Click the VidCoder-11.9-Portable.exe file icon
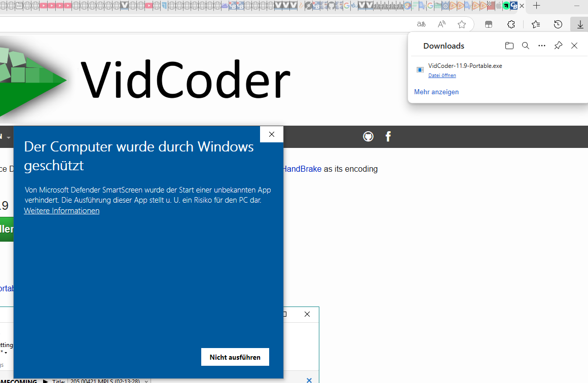Viewport: 588px width, 383px height. click(420, 70)
